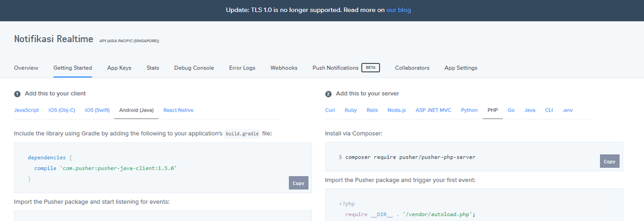Screen dimensions: 644x221
Task: Choose iOS (Swift) client option
Action: 97,110
